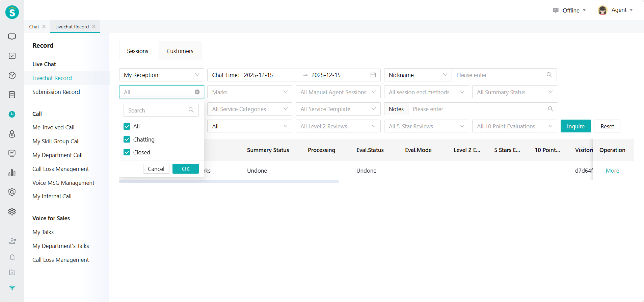
Task: Open Submission Record in the sidebar
Action: point(56,92)
